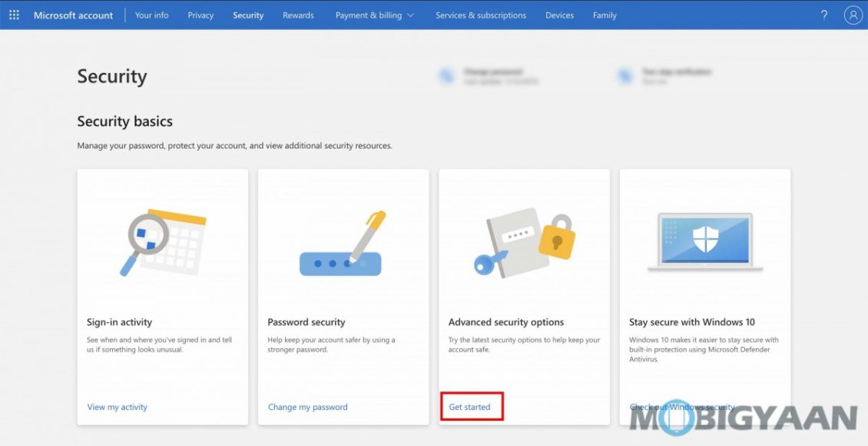Open the Rewards page
868x446 pixels.
pyautogui.click(x=298, y=15)
